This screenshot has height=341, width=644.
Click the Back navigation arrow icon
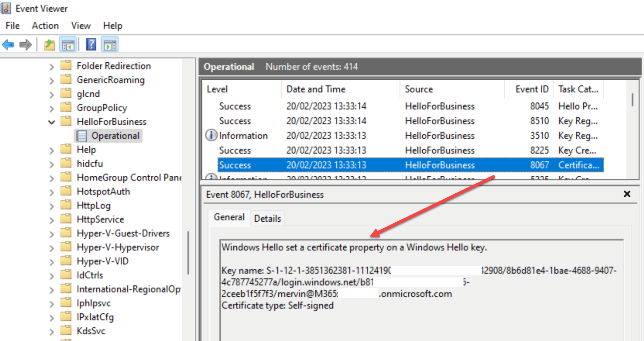pos(8,44)
